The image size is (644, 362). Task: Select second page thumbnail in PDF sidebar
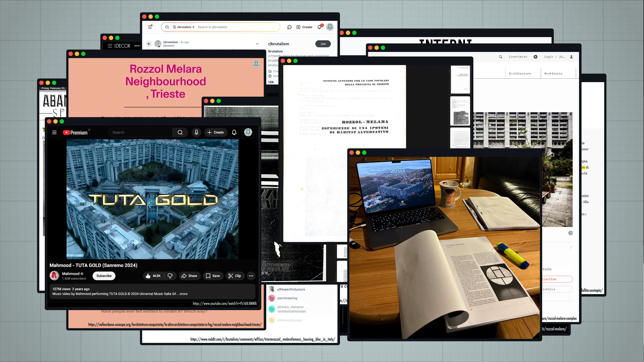pos(460,111)
